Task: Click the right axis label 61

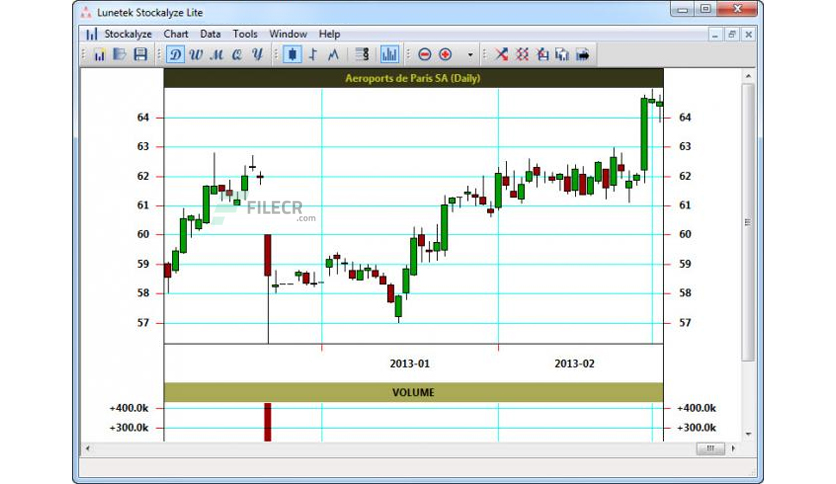Action: click(685, 205)
